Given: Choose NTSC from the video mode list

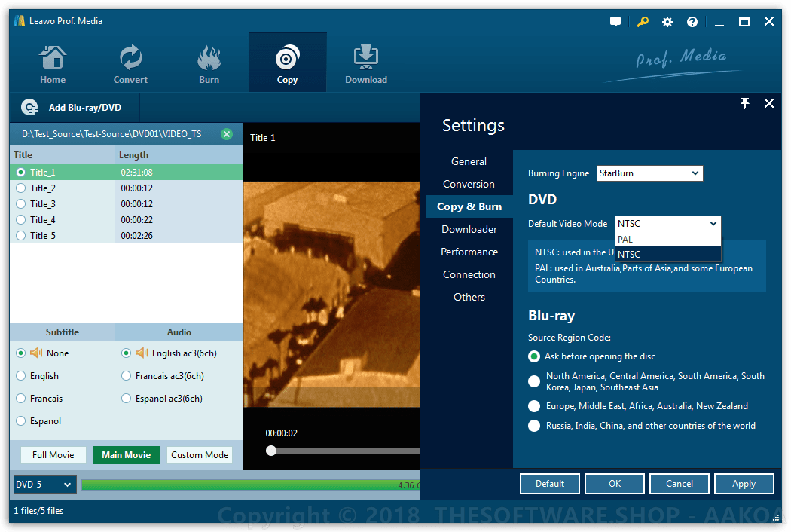Looking at the screenshot, I should 668,255.
